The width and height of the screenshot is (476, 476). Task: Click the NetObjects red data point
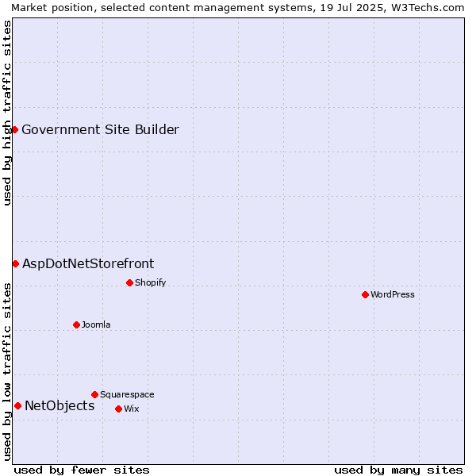pos(18,406)
